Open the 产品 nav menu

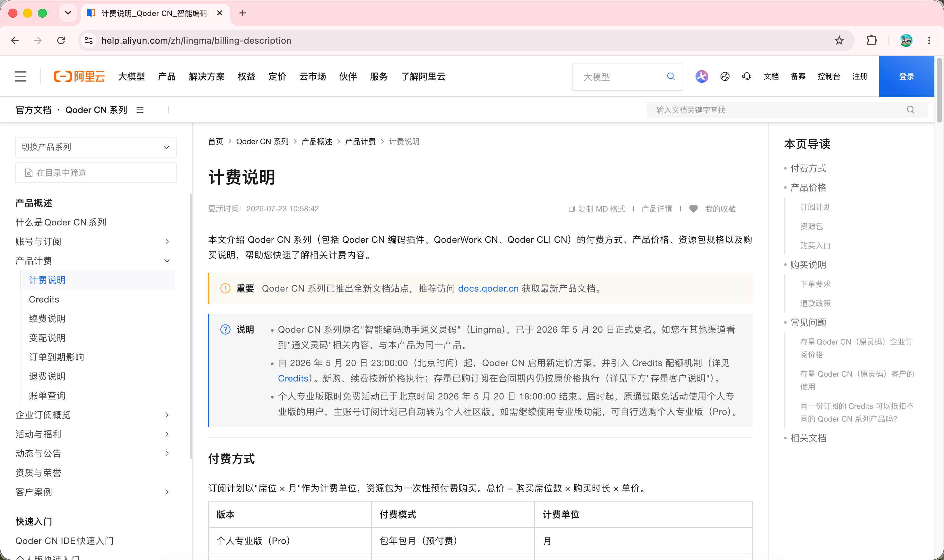[x=167, y=77]
